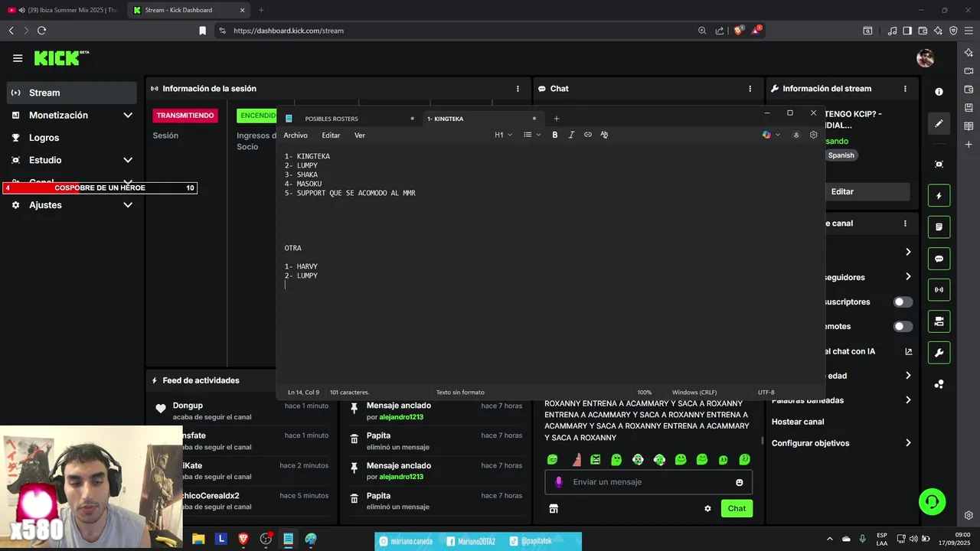Open Logros in sidebar
This screenshot has width=980, height=551.
72,138
